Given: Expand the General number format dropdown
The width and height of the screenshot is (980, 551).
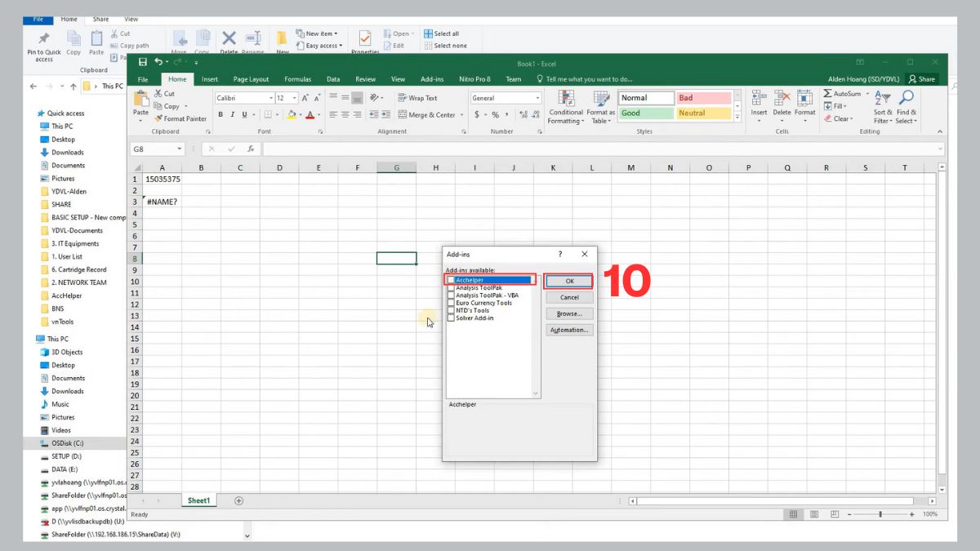Looking at the screenshot, I should click(537, 98).
